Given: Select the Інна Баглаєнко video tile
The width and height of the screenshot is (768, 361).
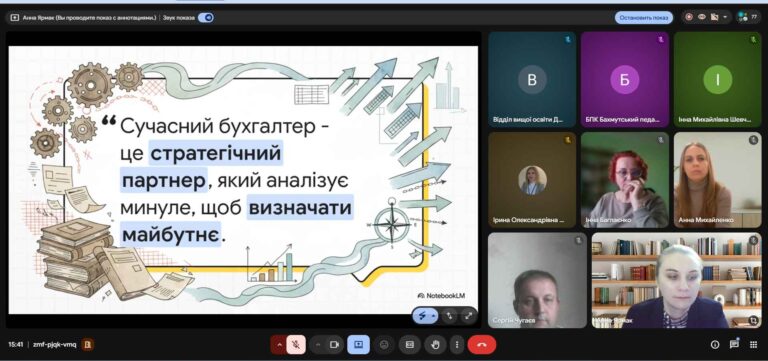Looking at the screenshot, I should point(624,180).
